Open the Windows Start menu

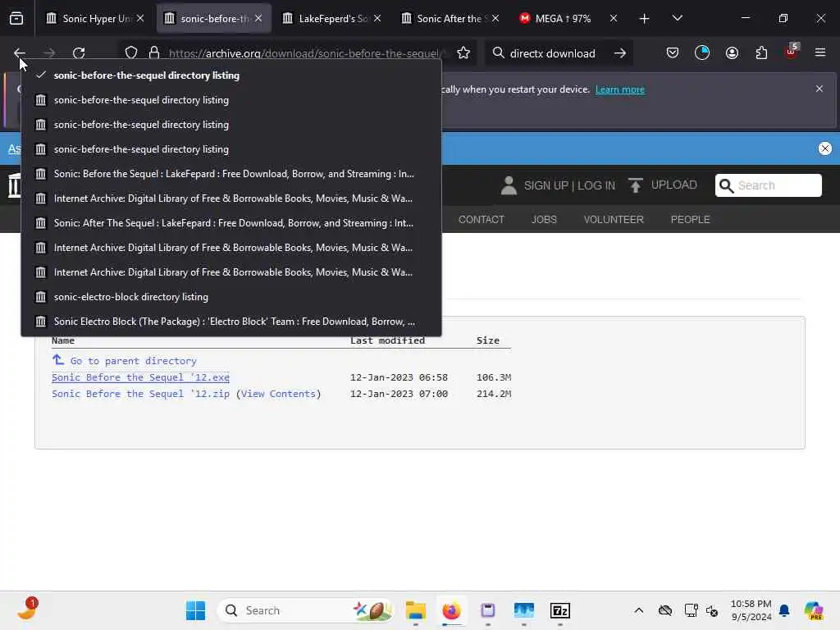click(195, 610)
